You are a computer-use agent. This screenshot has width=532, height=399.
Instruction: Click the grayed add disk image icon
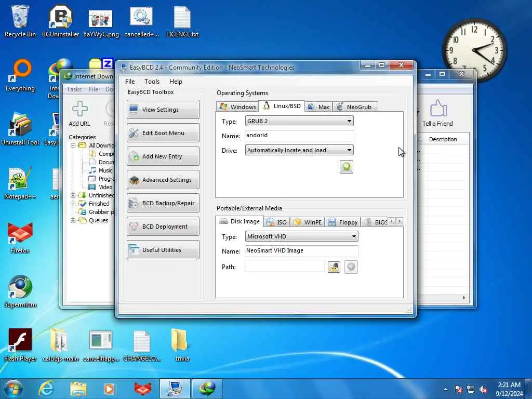[x=351, y=267]
